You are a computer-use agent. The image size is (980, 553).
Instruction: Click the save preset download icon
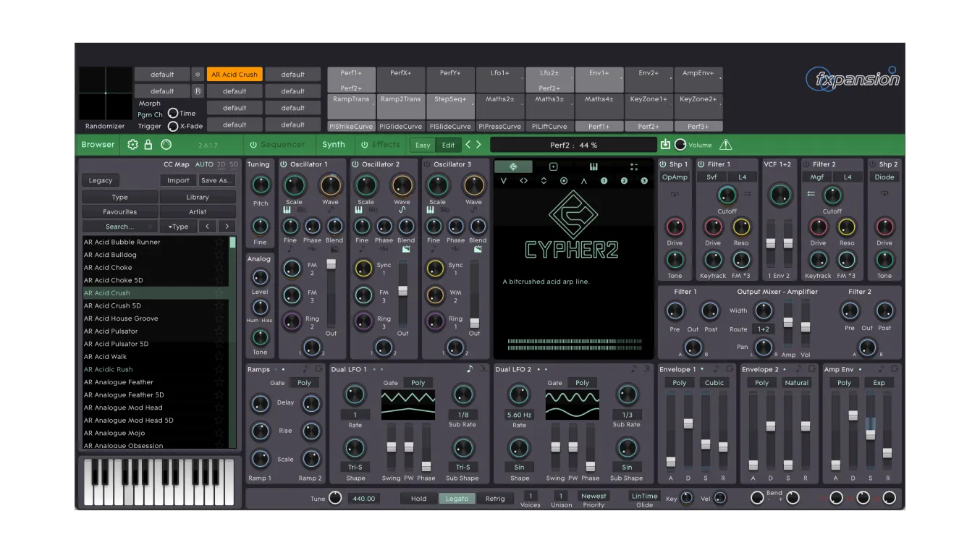[665, 145]
